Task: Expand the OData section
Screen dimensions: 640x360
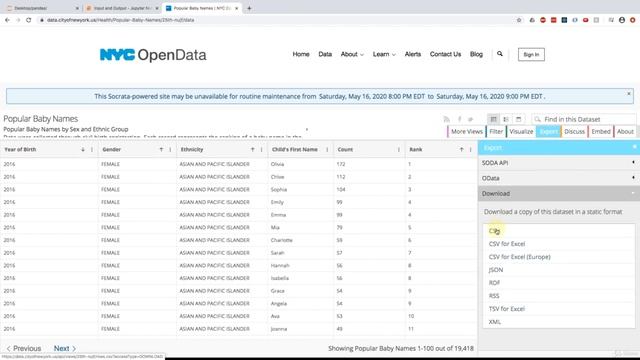Action: pos(559,178)
